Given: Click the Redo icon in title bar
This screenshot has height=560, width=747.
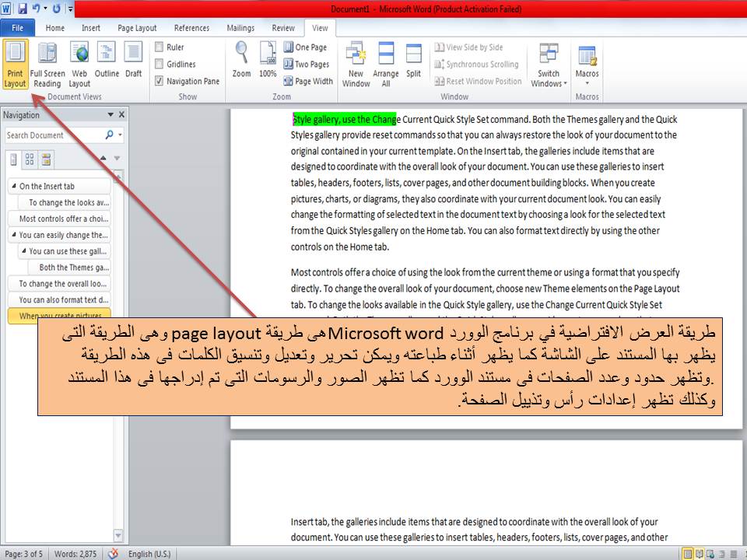Looking at the screenshot, I should [57, 9].
